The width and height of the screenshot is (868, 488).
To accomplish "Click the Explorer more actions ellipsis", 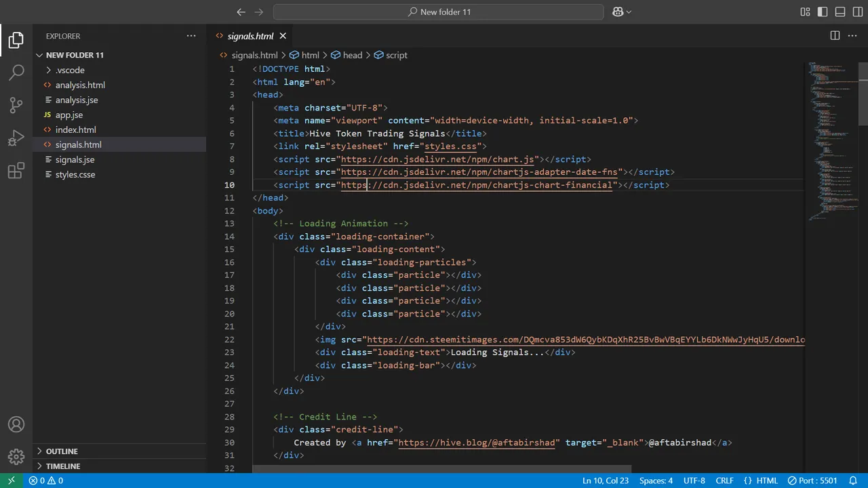I will 191,36.
